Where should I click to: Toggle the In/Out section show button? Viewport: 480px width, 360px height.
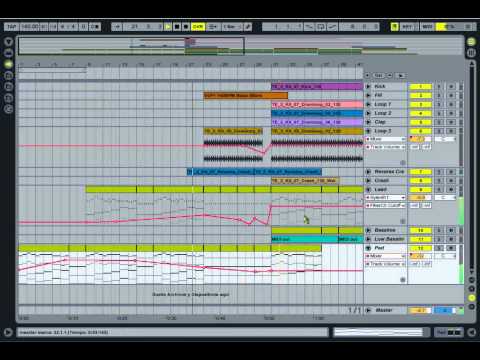[472, 280]
